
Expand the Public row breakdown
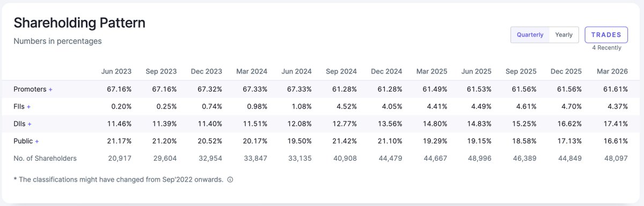37,141
